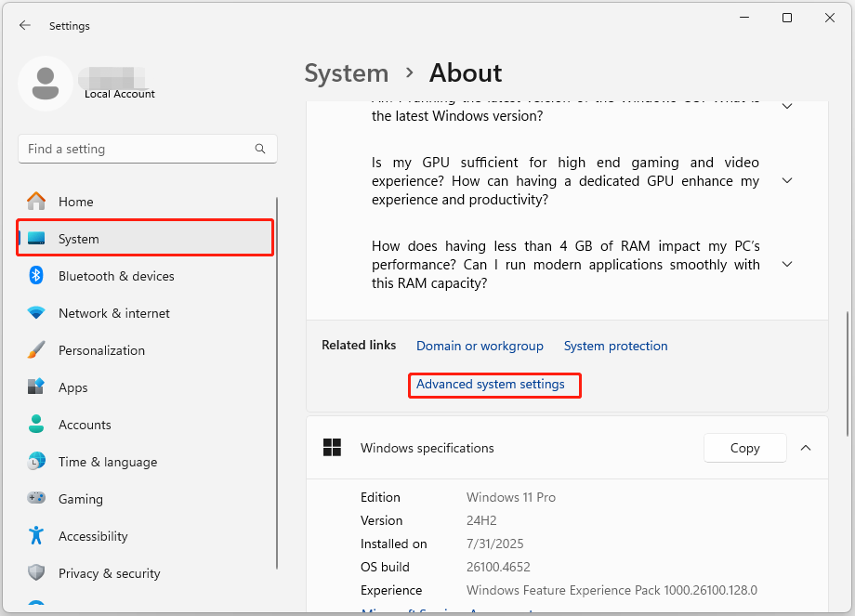The width and height of the screenshot is (855, 616).
Task: Go to Time & language settings
Action: [145, 461]
